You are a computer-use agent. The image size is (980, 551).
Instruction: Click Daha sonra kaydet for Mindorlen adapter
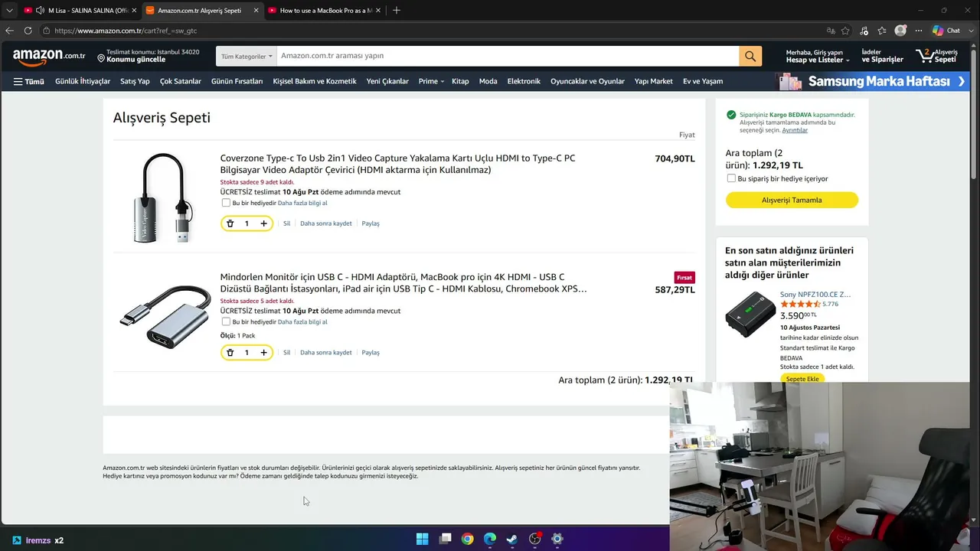coord(326,353)
